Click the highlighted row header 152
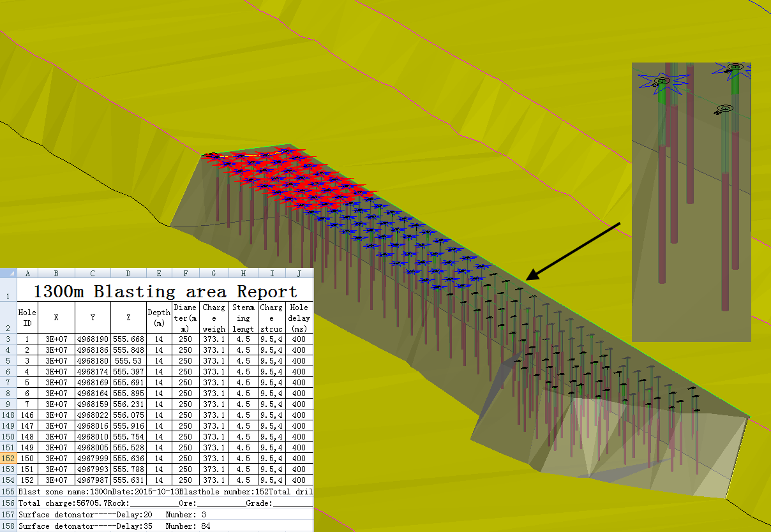Screen dimensions: 771x532 pos(9,459)
